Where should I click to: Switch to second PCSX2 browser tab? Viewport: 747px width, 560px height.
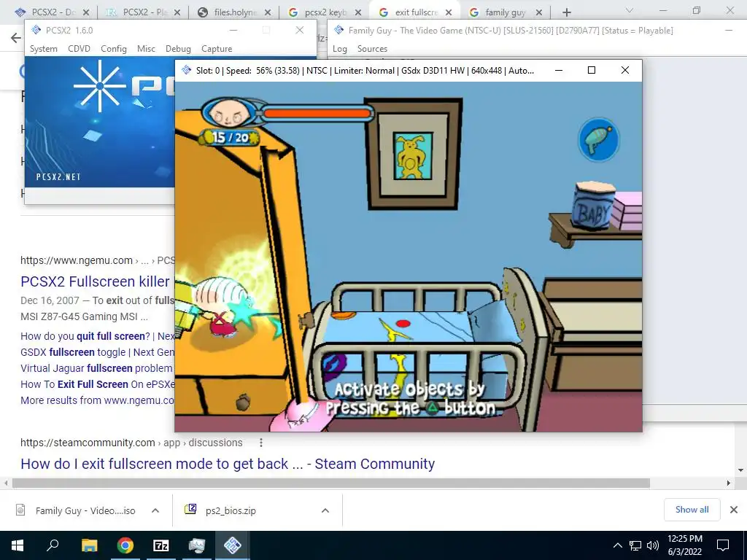coord(142,12)
